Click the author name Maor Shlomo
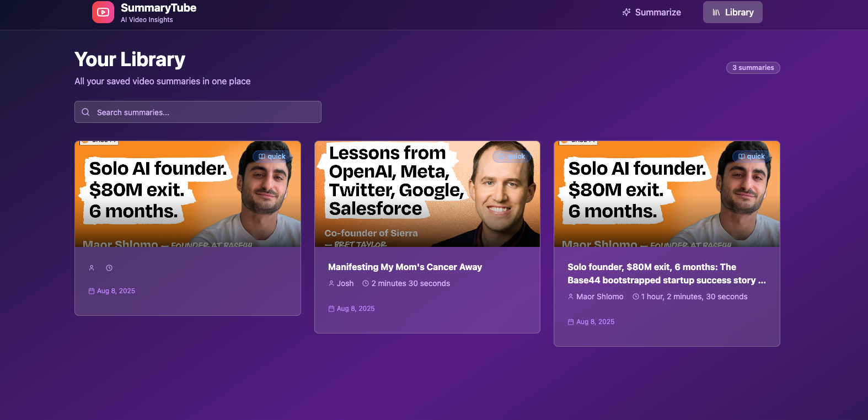The width and height of the screenshot is (868, 420). pos(600,297)
